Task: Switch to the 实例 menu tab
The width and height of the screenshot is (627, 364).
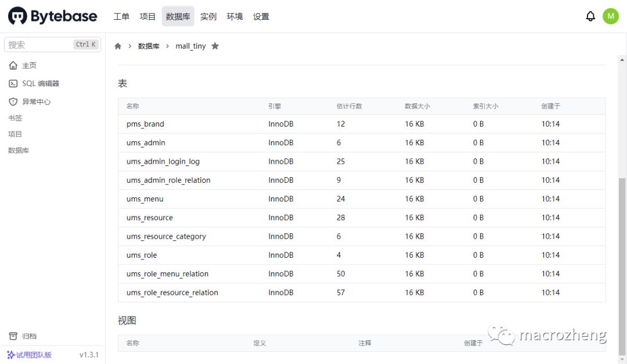Action: pyautogui.click(x=208, y=16)
